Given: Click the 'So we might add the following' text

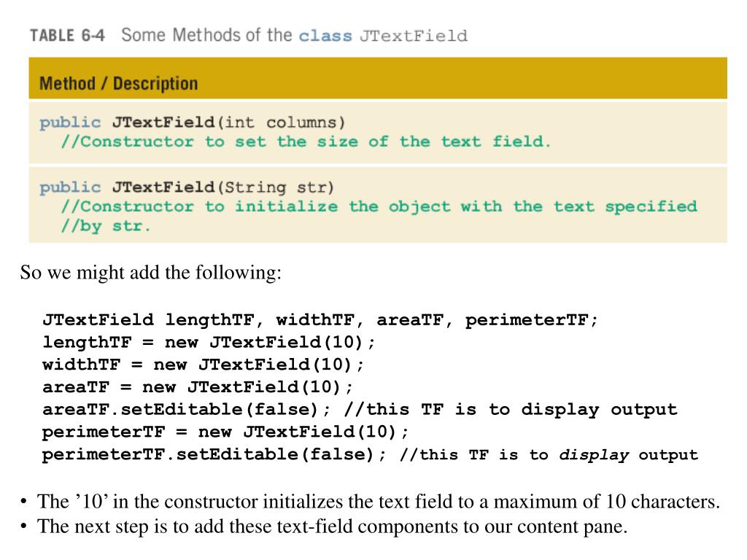Looking at the screenshot, I should (x=150, y=273).
